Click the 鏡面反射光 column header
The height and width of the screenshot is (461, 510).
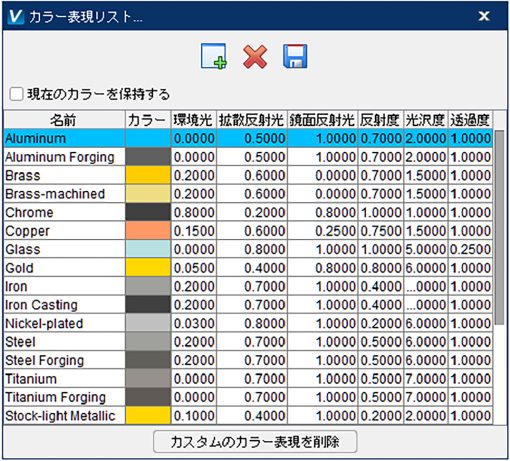(x=322, y=120)
